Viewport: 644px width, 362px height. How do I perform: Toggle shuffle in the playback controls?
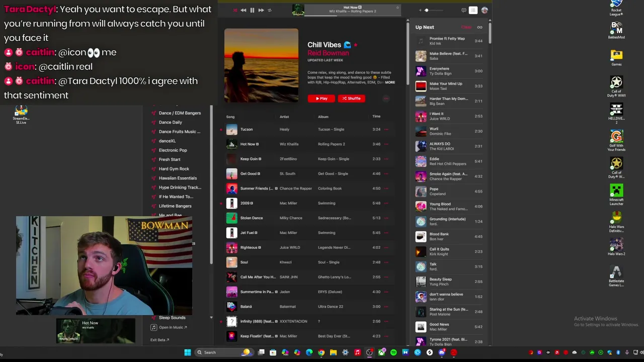click(235, 10)
